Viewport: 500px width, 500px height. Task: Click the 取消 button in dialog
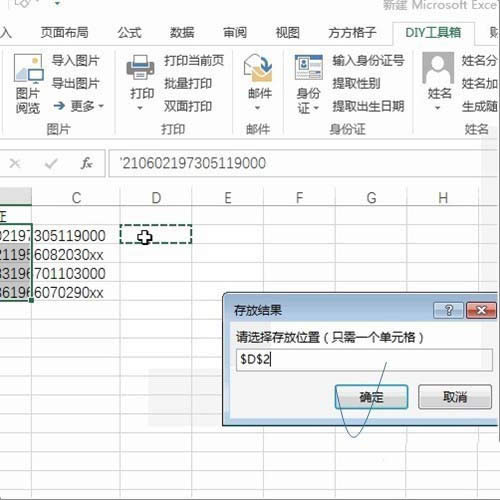tap(455, 397)
